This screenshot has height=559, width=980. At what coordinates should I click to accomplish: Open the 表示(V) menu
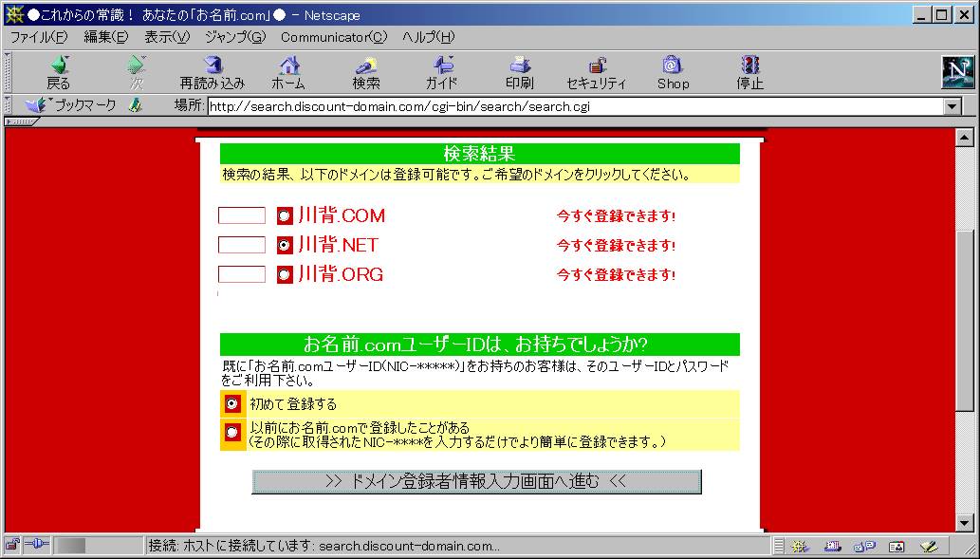[x=167, y=37]
